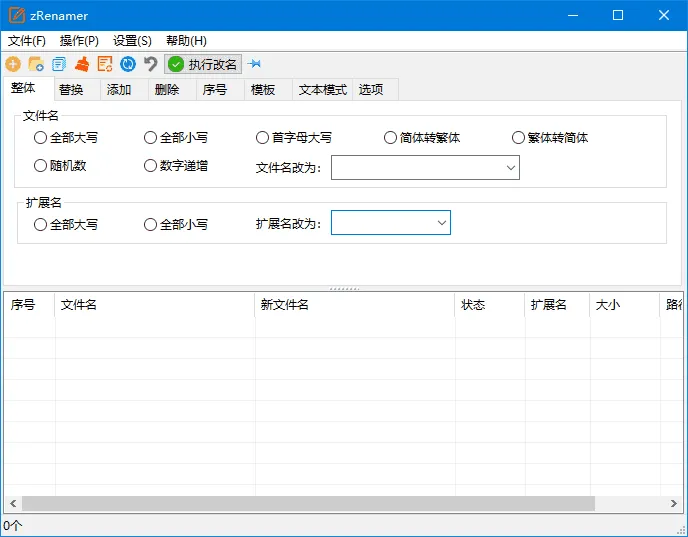Click the panel splitter grip above file list
This screenshot has width=688, height=537.
click(344, 288)
